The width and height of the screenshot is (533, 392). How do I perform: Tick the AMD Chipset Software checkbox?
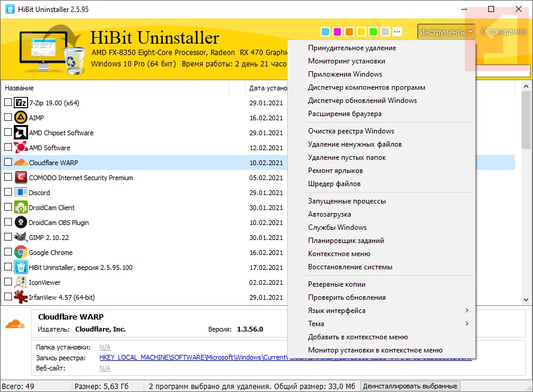pos(8,132)
